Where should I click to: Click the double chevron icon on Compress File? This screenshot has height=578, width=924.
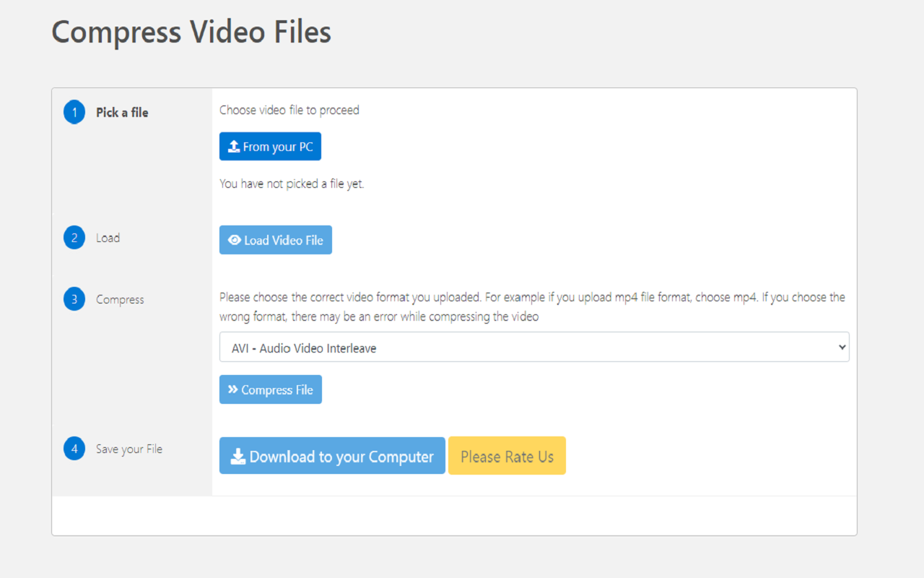pos(233,389)
